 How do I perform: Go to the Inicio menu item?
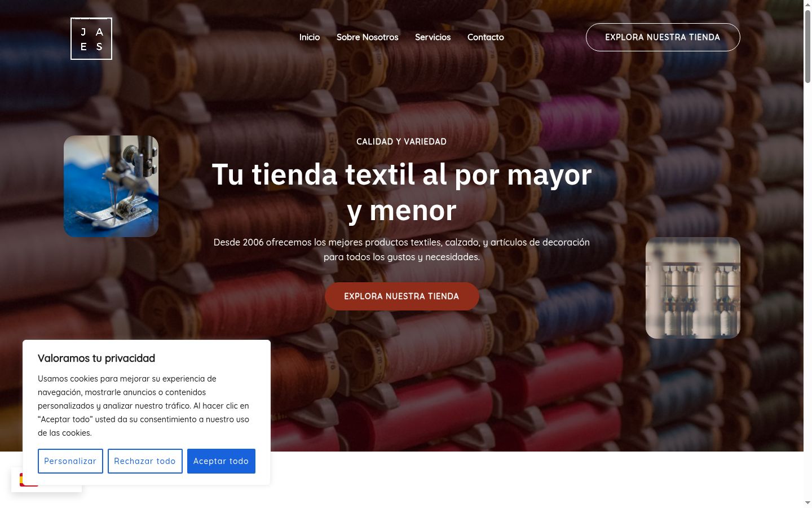point(310,37)
